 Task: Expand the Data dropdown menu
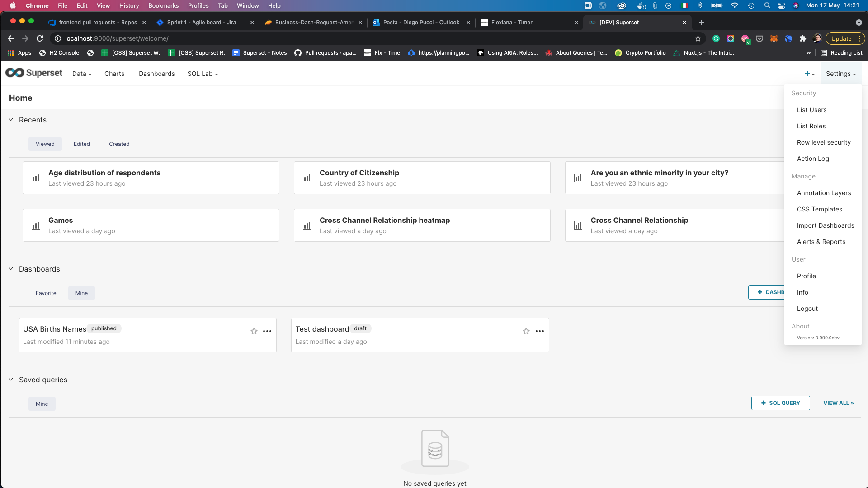click(x=81, y=74)
